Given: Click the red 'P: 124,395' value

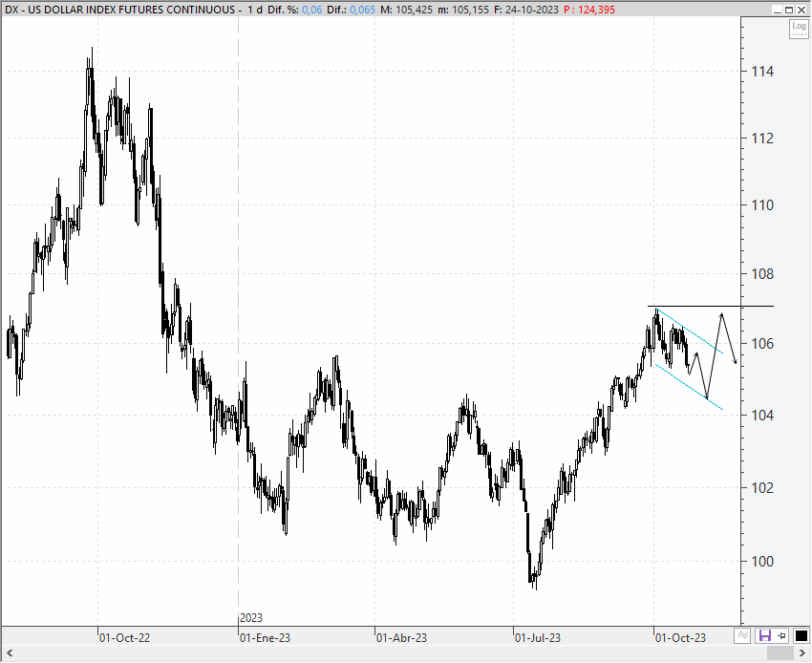Looking at the screenshot, I should click(589, 10).
